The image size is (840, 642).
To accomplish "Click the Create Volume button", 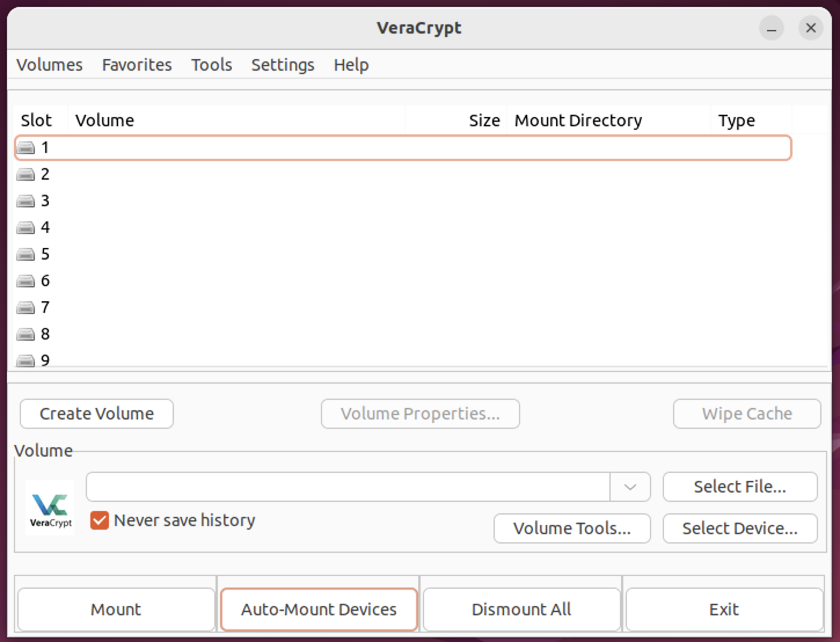I will point(96,413).
